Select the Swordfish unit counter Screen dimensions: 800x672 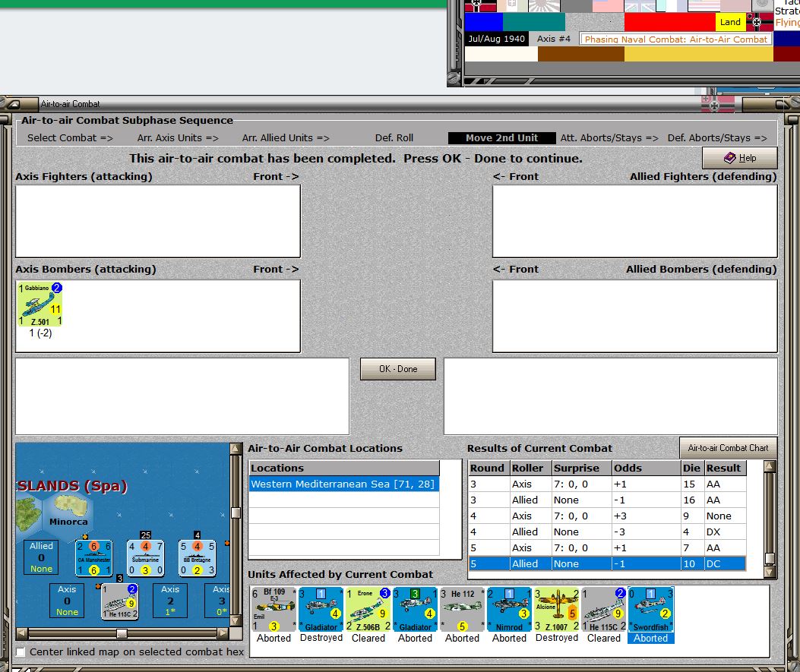(x=650, y=609)
